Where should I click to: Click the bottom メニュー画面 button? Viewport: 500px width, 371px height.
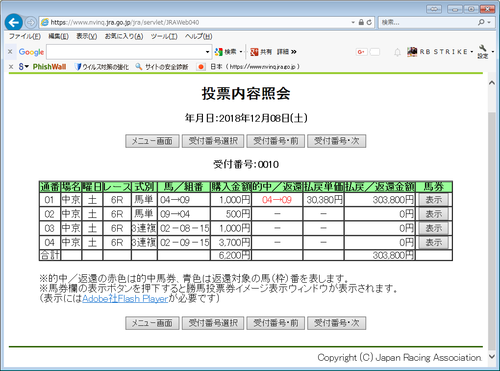coord(152,323)
